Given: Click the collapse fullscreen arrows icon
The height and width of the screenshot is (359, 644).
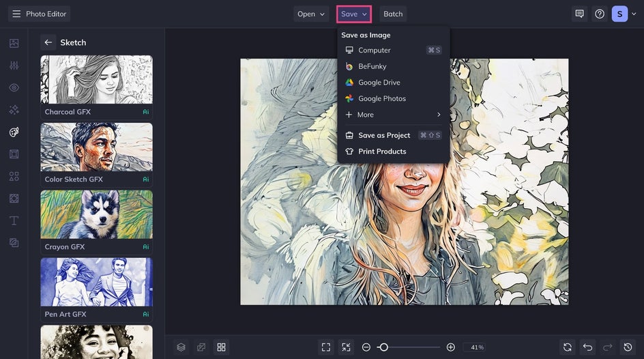Looking at the screenshot, I should tap(347, 347).
